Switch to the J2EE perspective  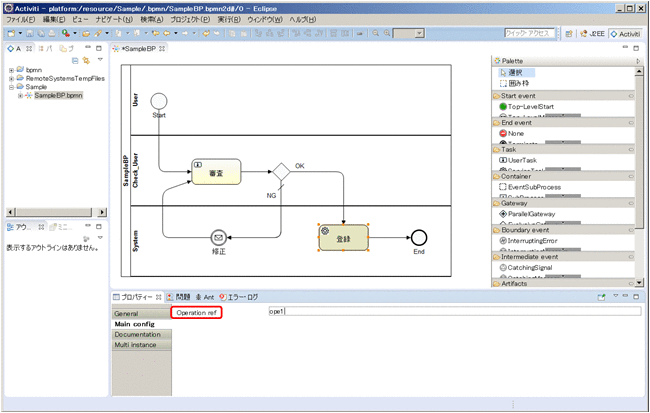click(593, 33)
